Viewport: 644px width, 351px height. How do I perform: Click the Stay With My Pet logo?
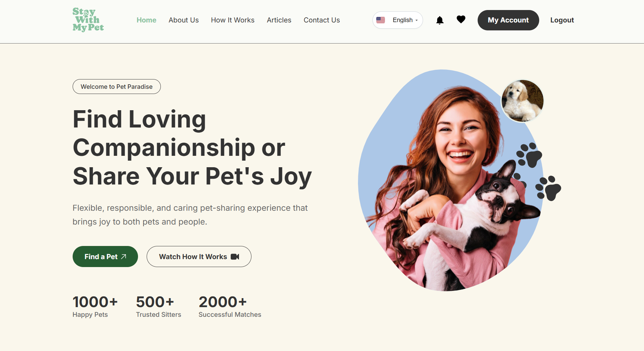tap(88, 20)
